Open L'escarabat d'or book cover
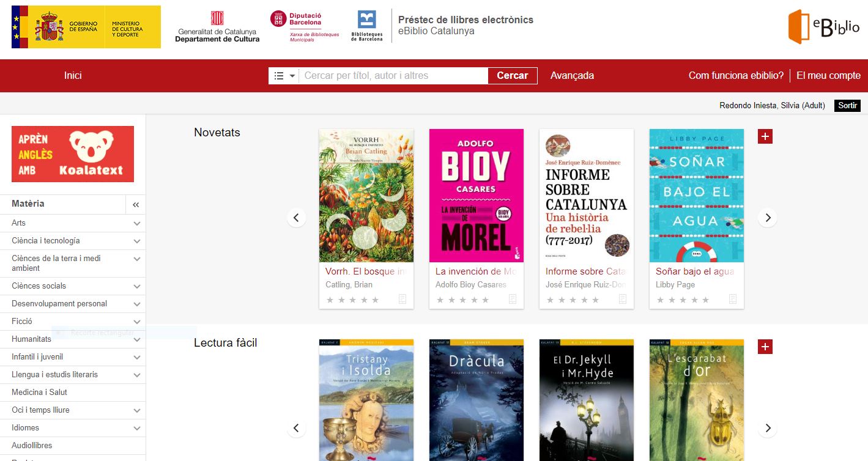The height and width of the screenshot is (461, 868). [697, 400]
